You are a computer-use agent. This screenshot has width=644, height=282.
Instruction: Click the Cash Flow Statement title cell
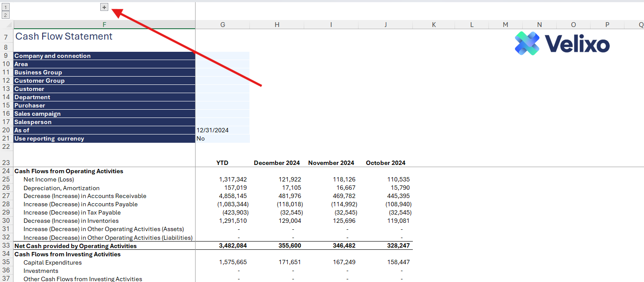pyautogui.click(x=64, y=37)
